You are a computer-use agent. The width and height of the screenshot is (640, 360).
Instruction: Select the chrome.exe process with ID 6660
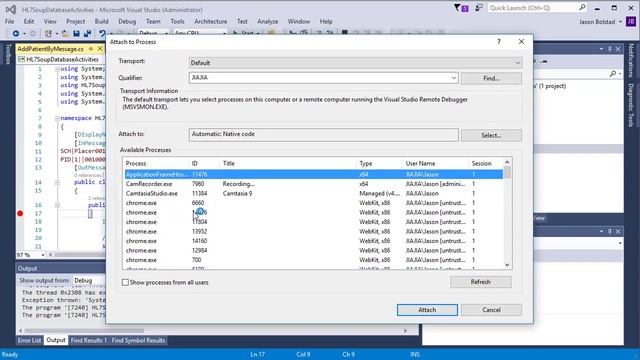313,203
